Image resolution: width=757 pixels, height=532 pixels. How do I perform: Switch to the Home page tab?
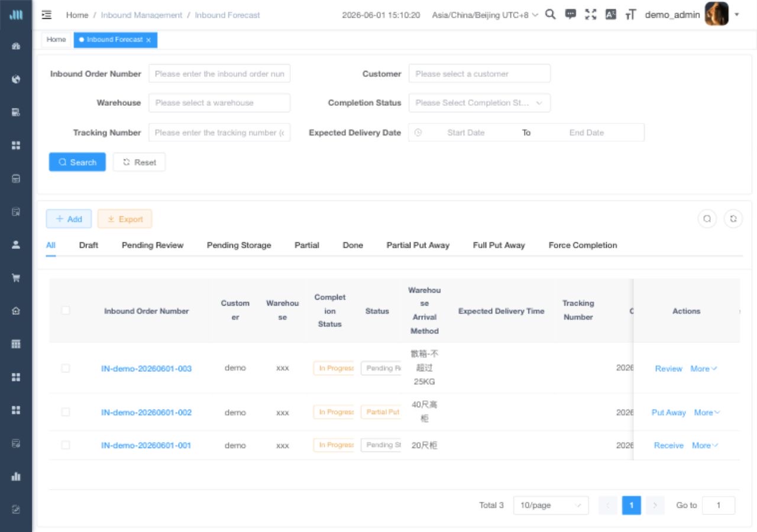(57, 40)
